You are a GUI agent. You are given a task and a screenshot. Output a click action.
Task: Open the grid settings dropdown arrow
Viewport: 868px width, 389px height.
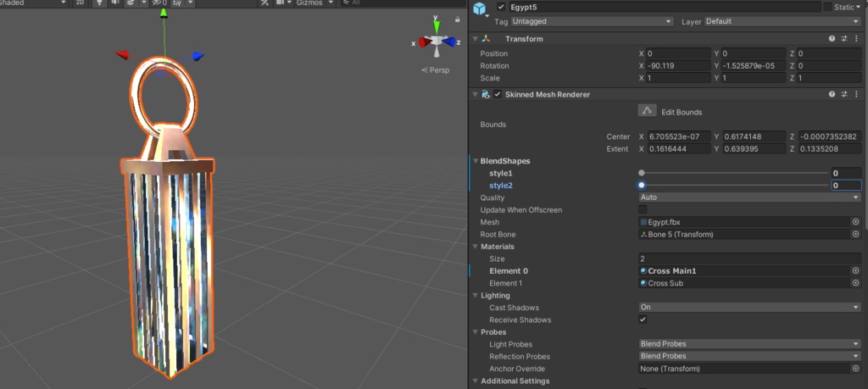(x=191, y=3)
